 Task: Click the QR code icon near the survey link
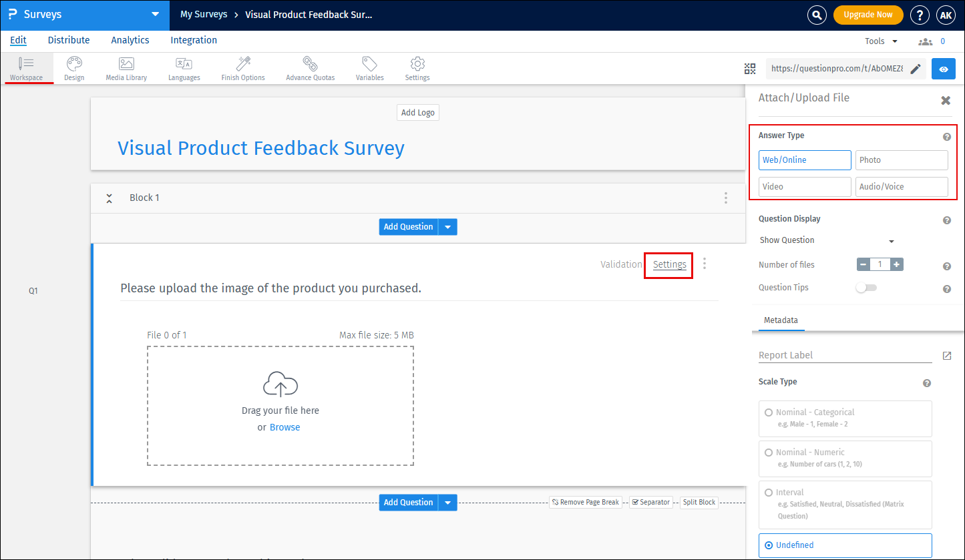[749, 68]
